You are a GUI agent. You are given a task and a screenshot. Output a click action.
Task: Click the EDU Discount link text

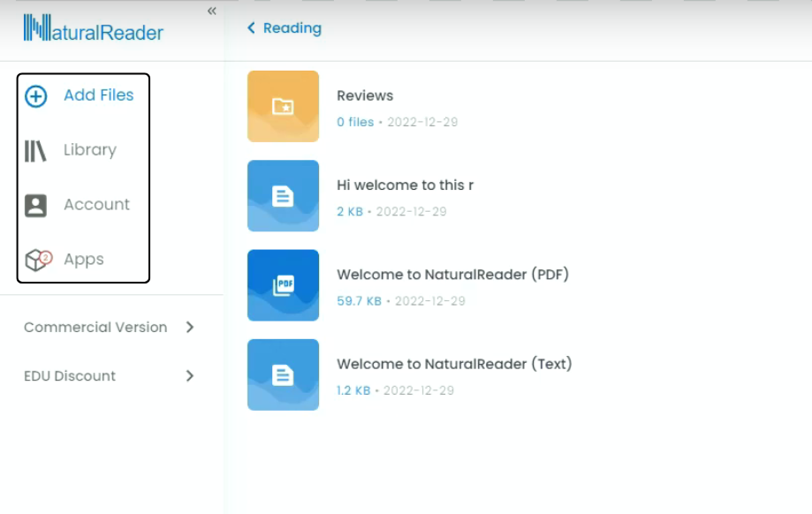coord(70,376)
